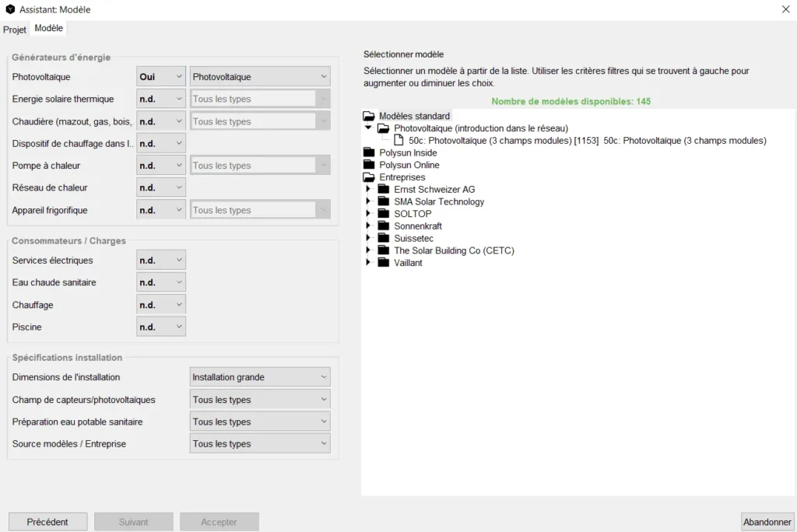Open the Piscine n.d. dropdown
This screenshot has width=797, height=532.
(161, 327)
